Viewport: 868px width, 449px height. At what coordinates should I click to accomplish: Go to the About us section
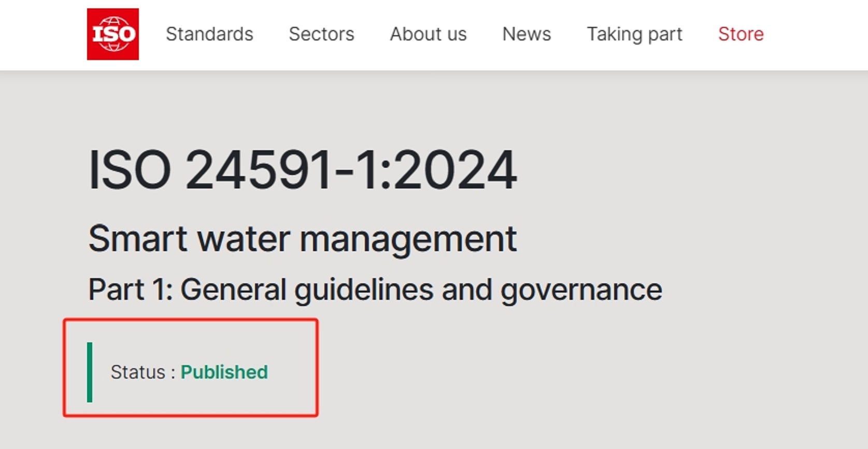click(428, 34)
